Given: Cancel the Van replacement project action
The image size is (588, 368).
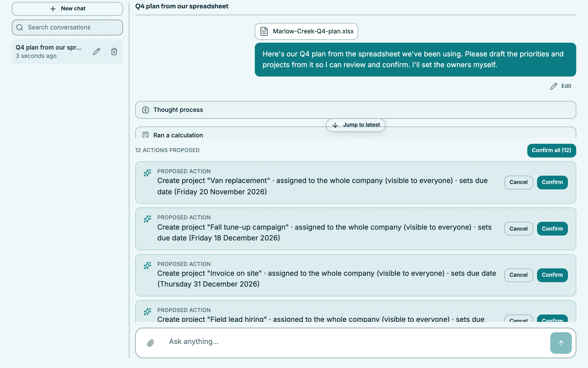Looking at the screenshot, I should 518,182.
